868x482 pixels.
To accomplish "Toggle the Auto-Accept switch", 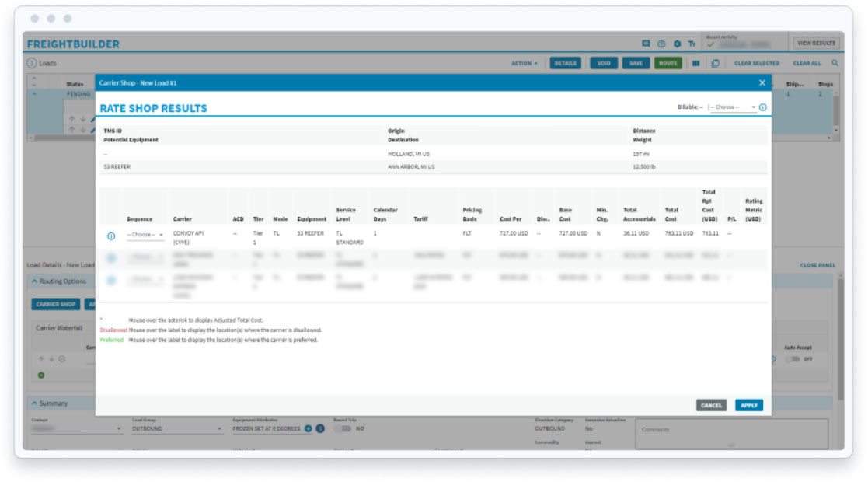I will pos(791,359).
